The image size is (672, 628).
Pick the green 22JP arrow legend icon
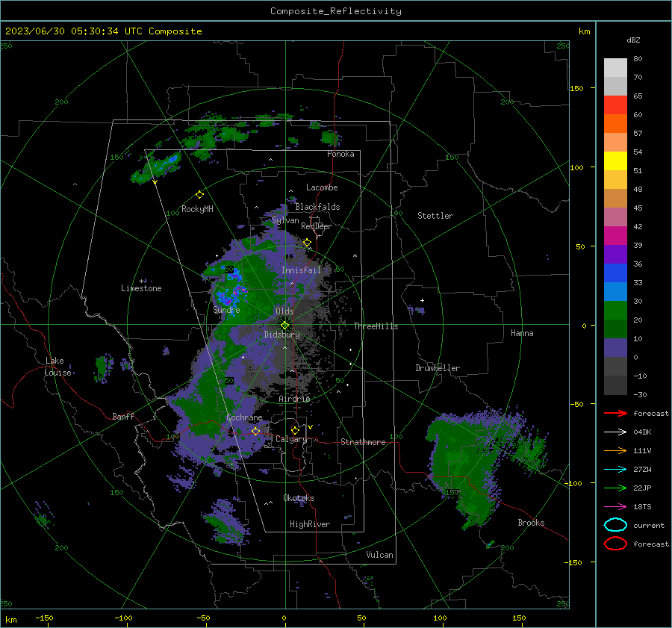[x=615, y=488]
